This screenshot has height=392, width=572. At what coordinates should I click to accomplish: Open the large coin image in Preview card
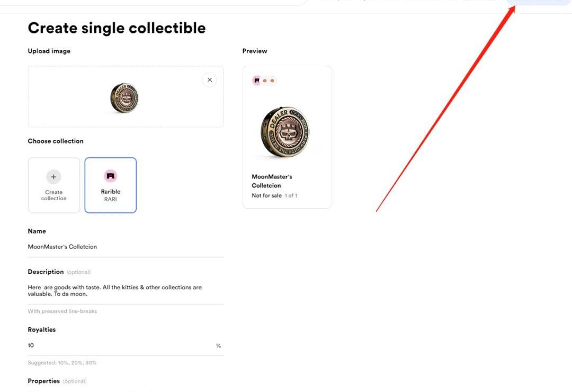286,132
